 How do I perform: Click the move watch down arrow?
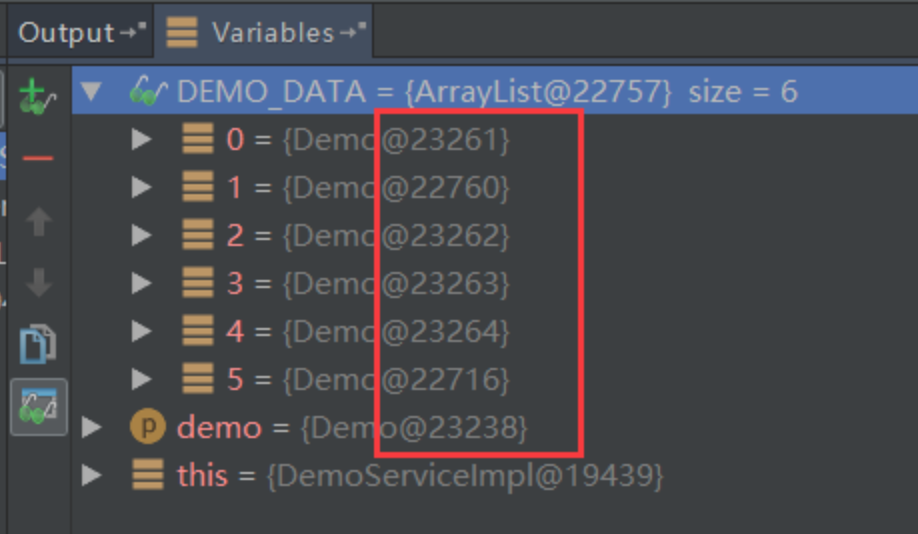39,283
